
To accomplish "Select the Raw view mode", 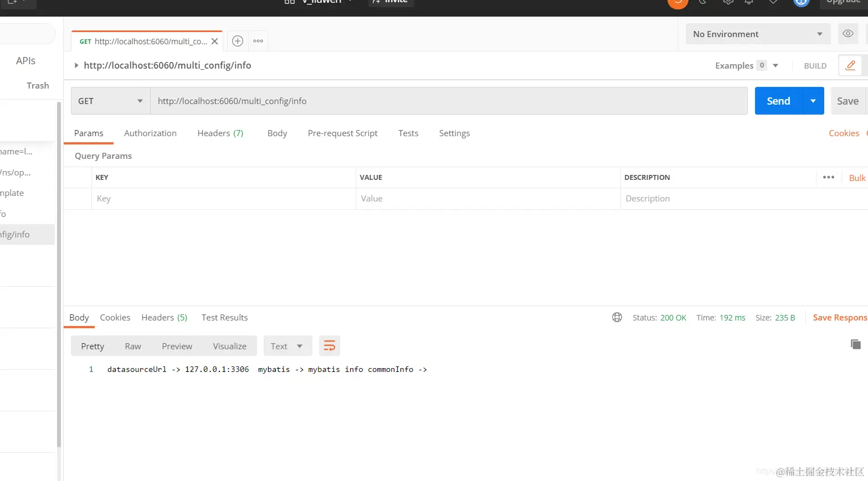I will coord(133,346).
